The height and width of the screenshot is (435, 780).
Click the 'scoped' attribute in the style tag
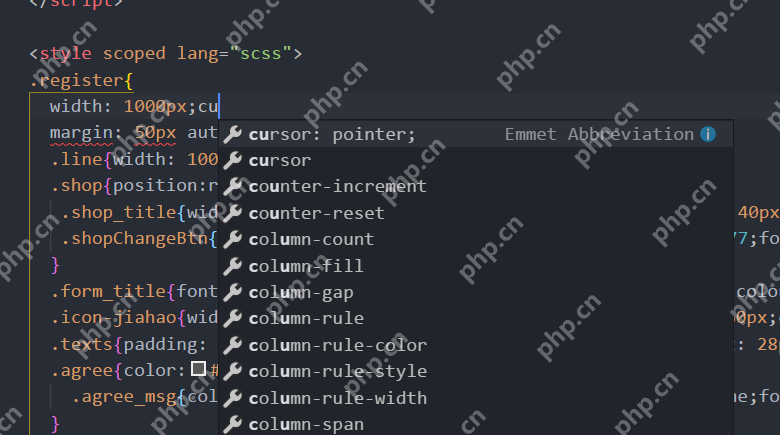pyautogui.click(x=134, y=53)
